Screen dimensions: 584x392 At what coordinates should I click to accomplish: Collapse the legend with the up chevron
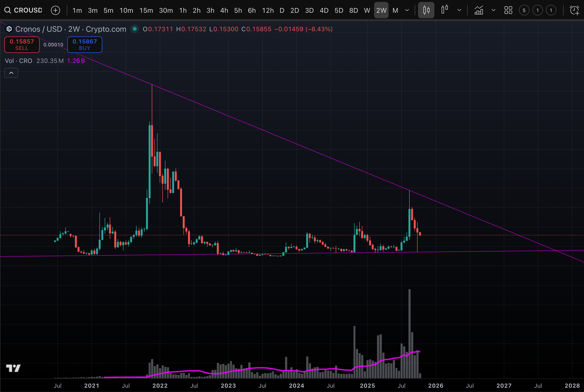(11, 73)
